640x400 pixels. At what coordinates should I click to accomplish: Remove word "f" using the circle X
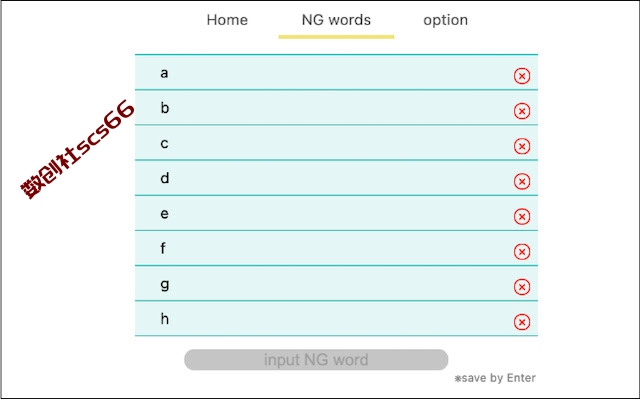click(x=522, y=251)
